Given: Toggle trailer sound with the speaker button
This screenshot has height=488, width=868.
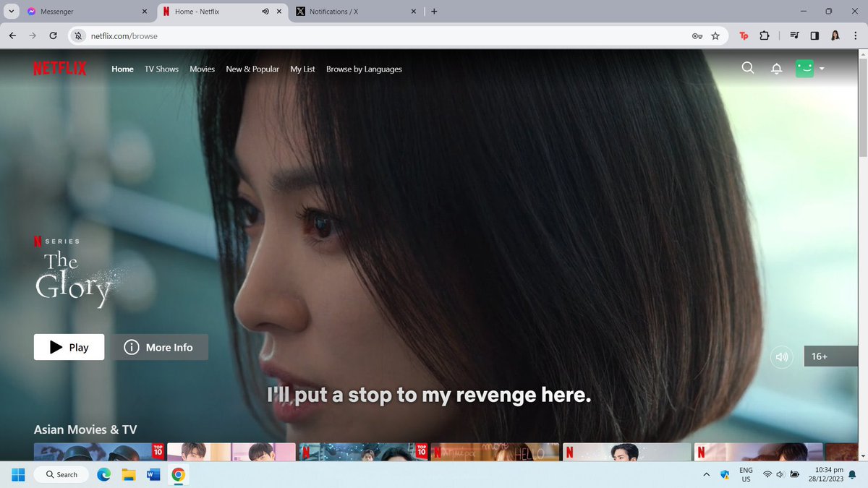Looking at the screenshot, I should pos(782,356).
